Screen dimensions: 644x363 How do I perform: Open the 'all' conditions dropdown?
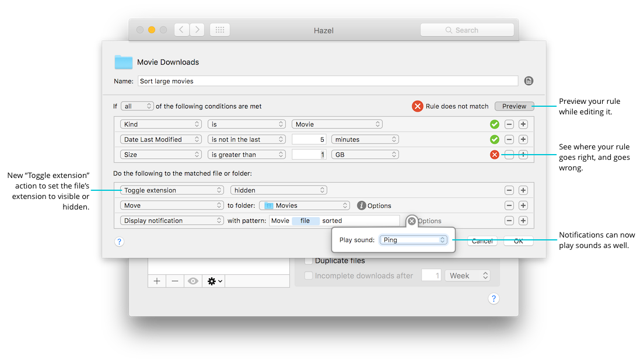click(137, 106)
